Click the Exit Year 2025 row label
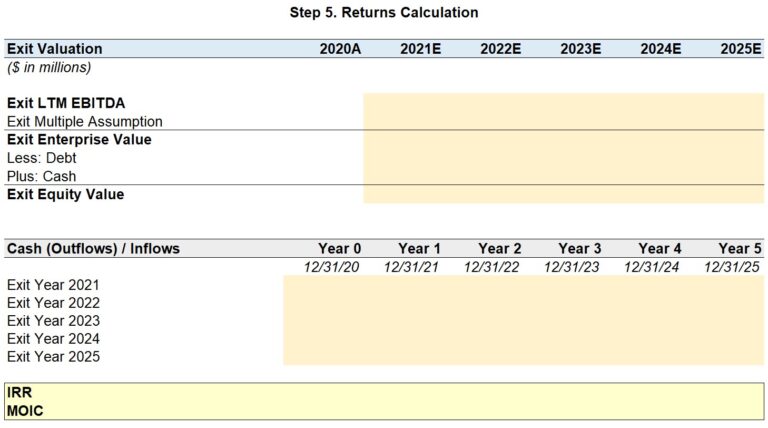 [x=53, y=357]
